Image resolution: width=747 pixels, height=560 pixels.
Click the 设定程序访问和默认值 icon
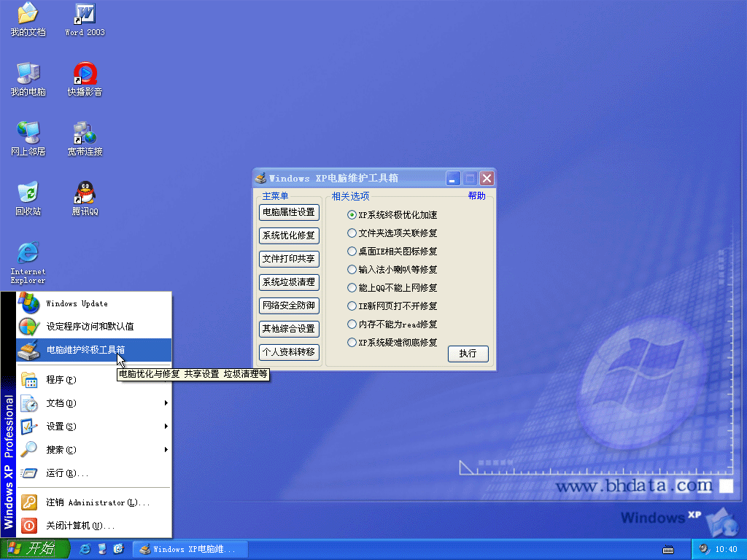point(29,326)
